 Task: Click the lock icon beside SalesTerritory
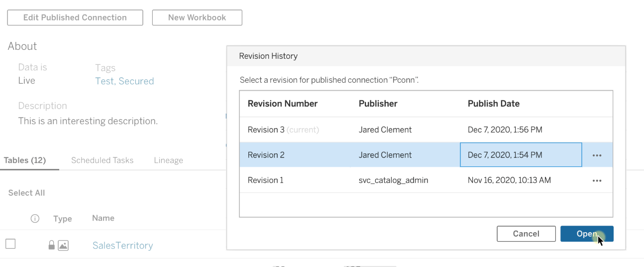(x=51, y=245)
